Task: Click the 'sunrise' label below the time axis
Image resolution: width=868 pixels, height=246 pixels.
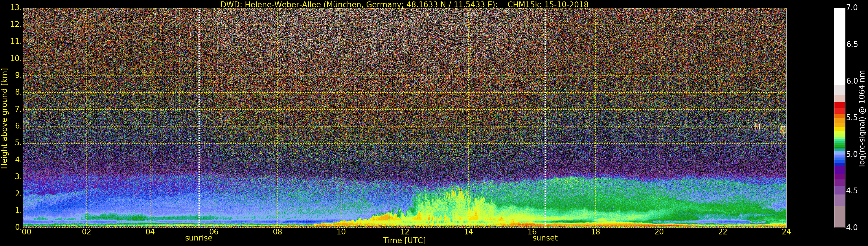Action: click(199, 238)
